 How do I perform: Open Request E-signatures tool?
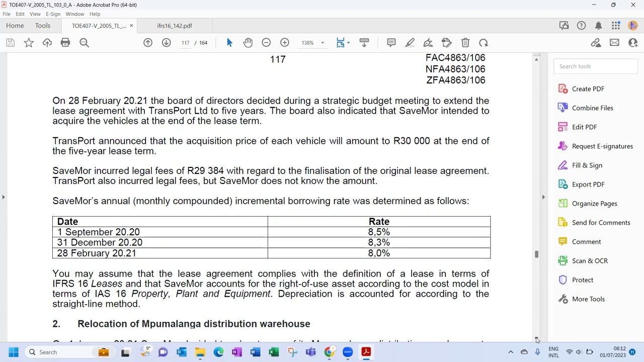click(596, 146)
